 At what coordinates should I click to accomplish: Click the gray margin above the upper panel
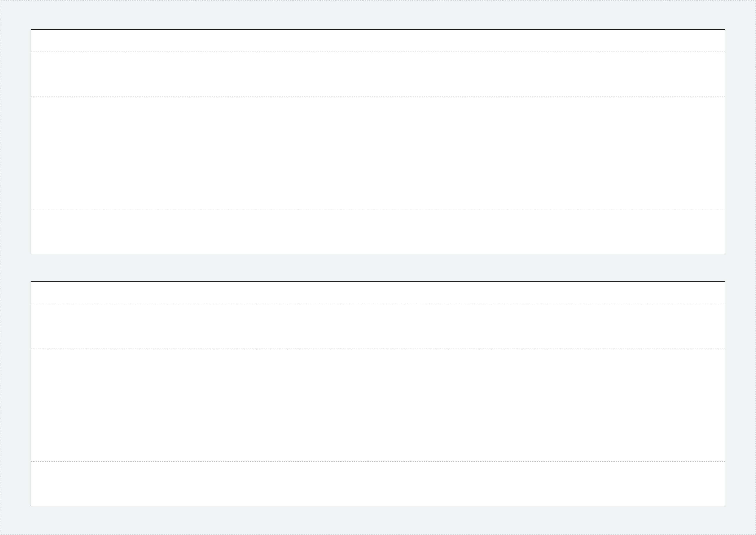click(x=378, y=15)
